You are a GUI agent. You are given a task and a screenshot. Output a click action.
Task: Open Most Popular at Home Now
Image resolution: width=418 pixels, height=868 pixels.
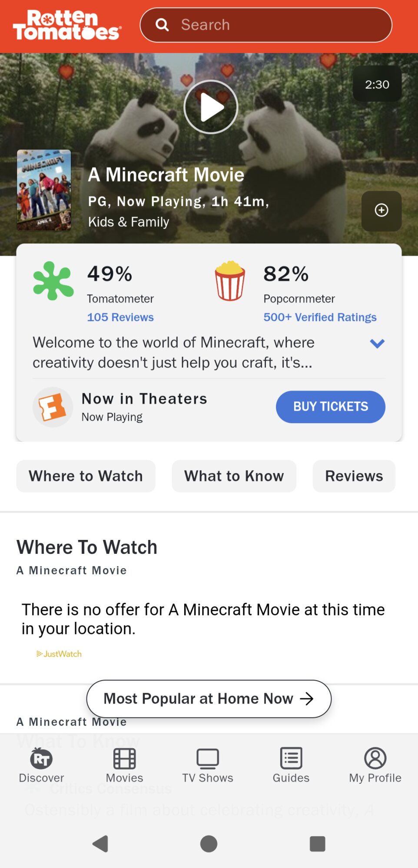click(x=209, y=699)
